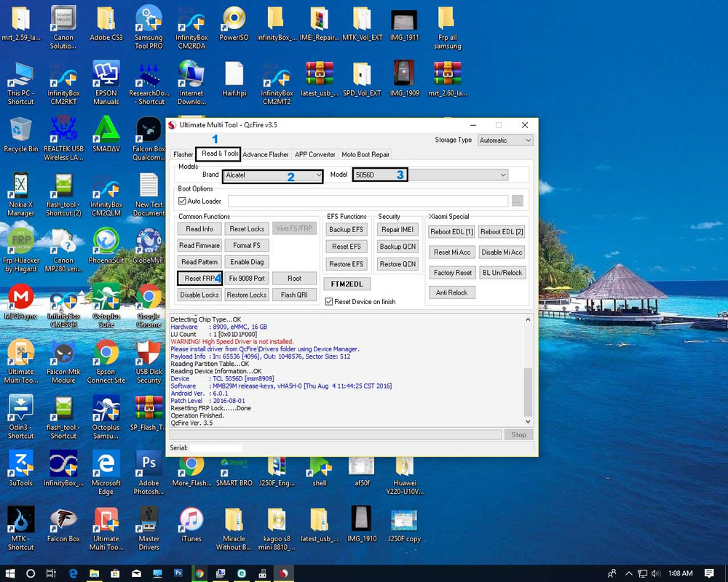Click the Fix 9008 Port button
This screenshot has width=728, height=582.
click(x=247, y=278)
